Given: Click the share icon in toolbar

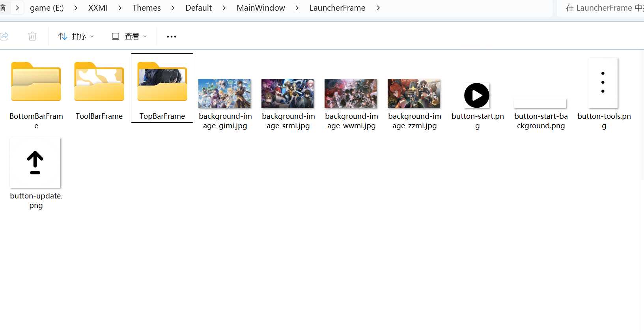Looking at the screenshot, I should click(4, 36).
